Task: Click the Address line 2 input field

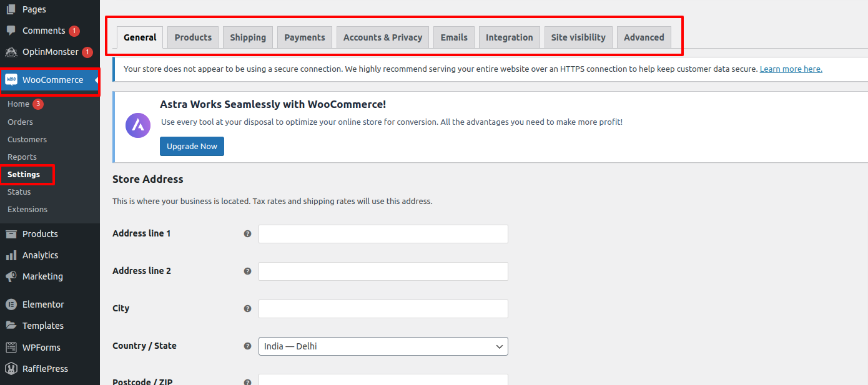Action: tap(383, 271)
